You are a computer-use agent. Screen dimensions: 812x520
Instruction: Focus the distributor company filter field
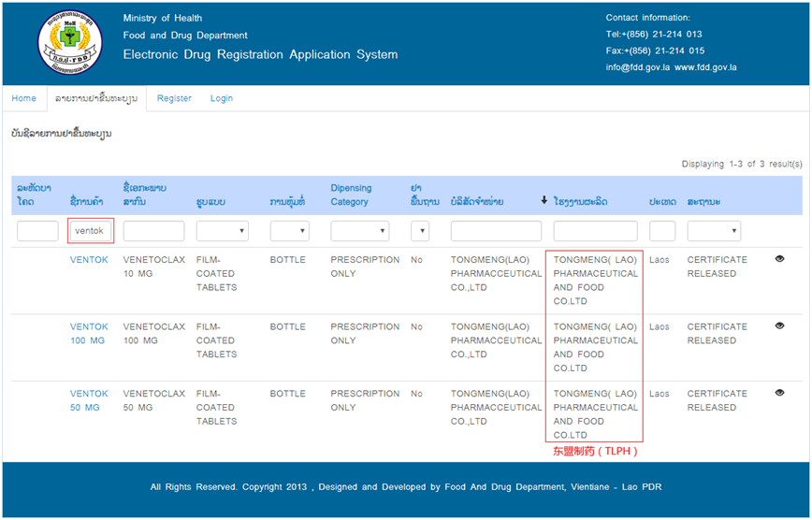coord(496,231)
